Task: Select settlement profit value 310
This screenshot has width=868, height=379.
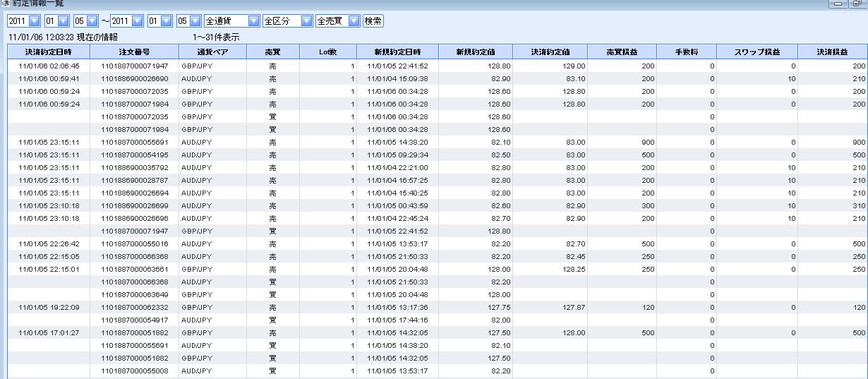Action: pos(859,205)
